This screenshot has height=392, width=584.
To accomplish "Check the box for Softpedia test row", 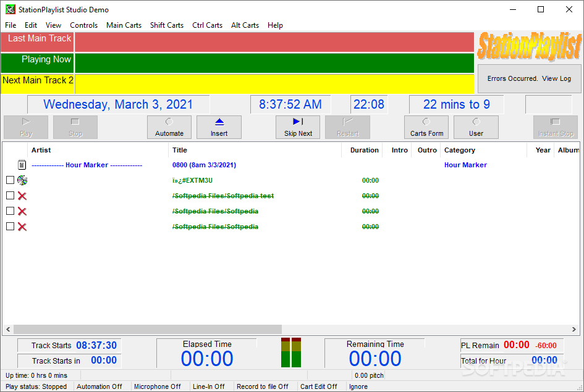I will pos(10,196).
